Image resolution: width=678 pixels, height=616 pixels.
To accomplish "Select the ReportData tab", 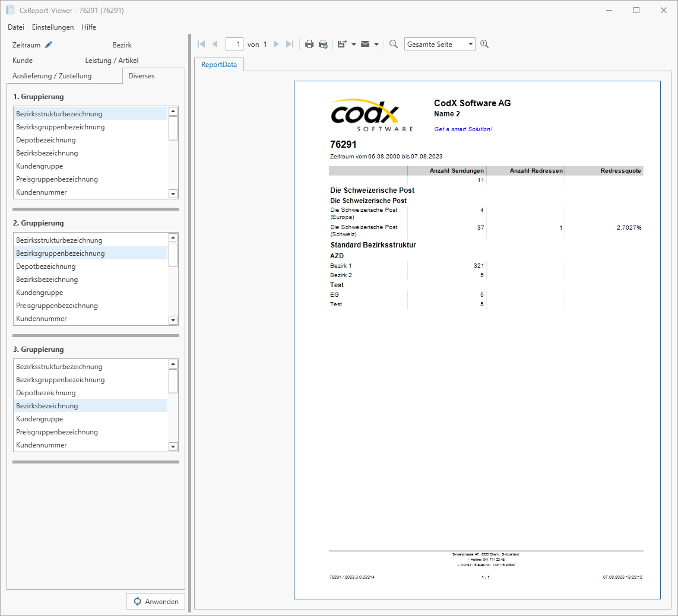I will [219, 65].
